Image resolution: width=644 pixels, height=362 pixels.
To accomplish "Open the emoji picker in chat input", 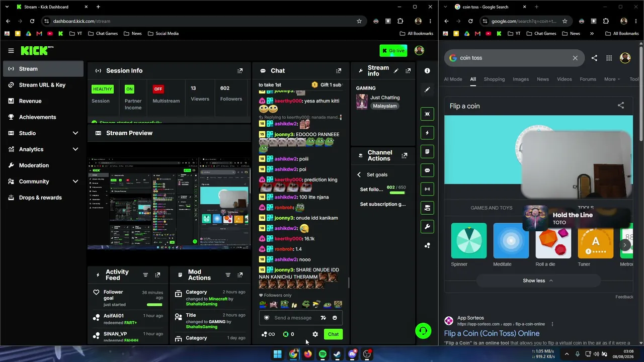I will tap(335, 318).
